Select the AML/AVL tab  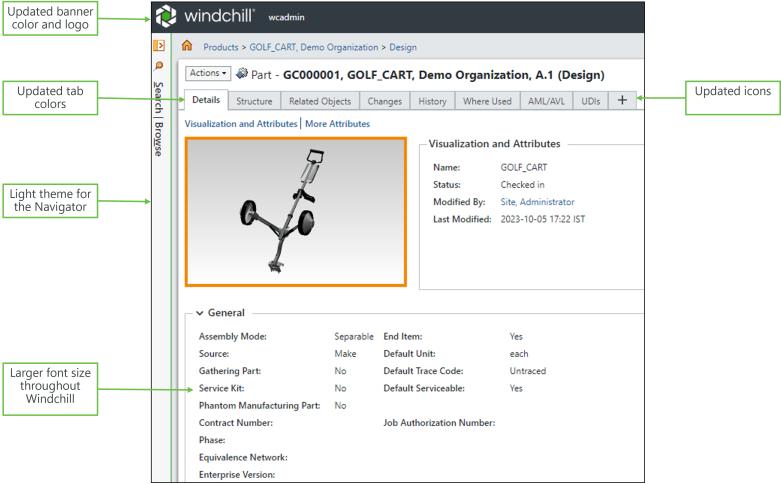[x=546, y=101]
